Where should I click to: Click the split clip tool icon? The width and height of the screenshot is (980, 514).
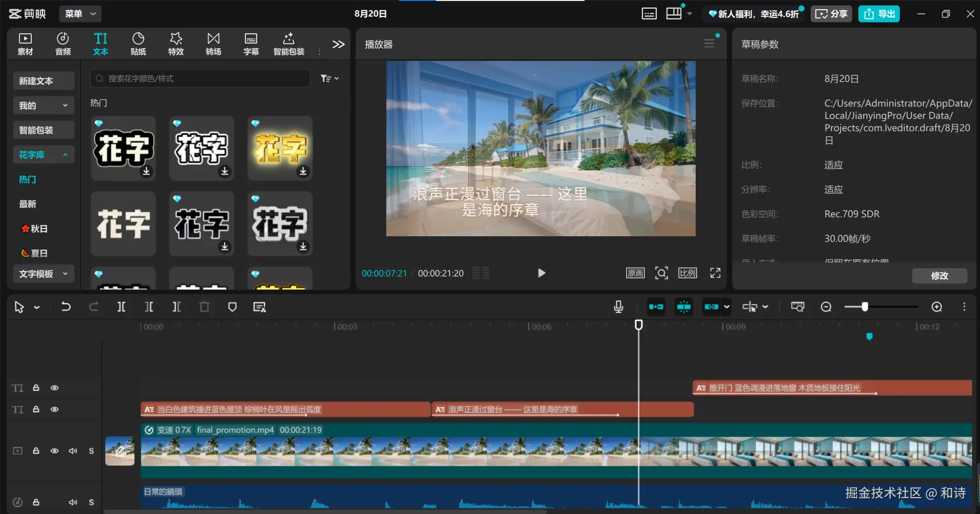[x=121, y=307]
